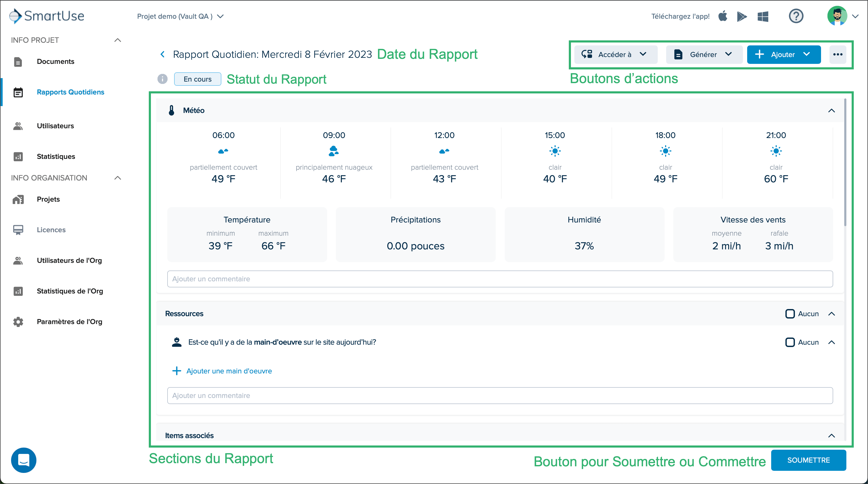Open Statistiques in the sidebar
868x484 pixels.
click(x=56, y=156)
